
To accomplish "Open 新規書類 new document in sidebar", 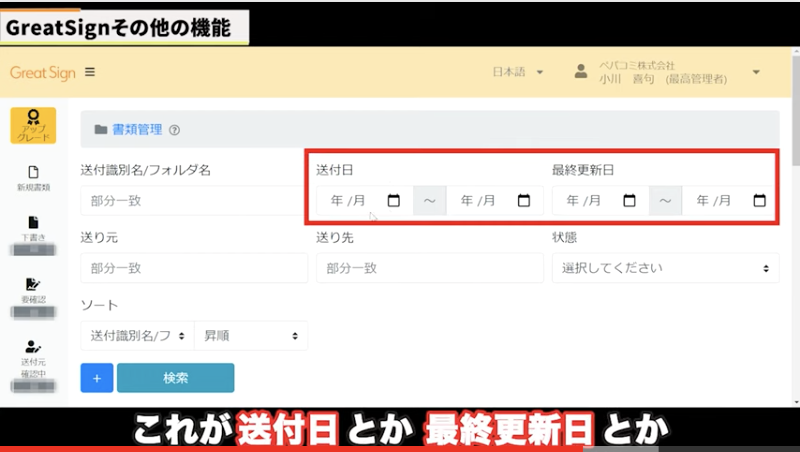I will 33,178.
